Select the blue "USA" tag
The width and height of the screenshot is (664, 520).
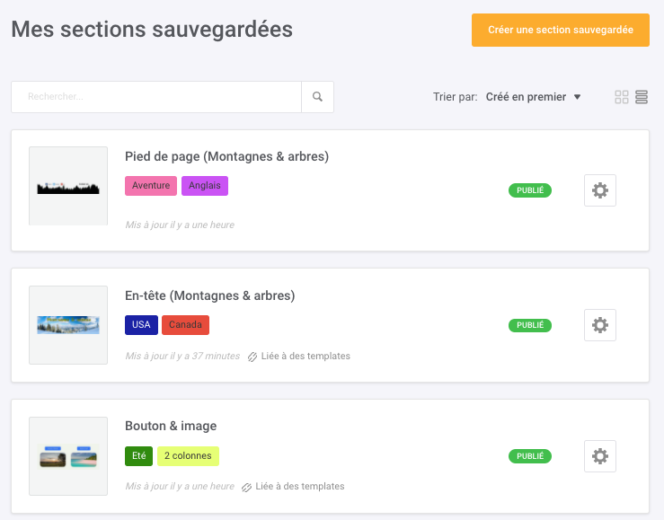click(x=141, y=325)
